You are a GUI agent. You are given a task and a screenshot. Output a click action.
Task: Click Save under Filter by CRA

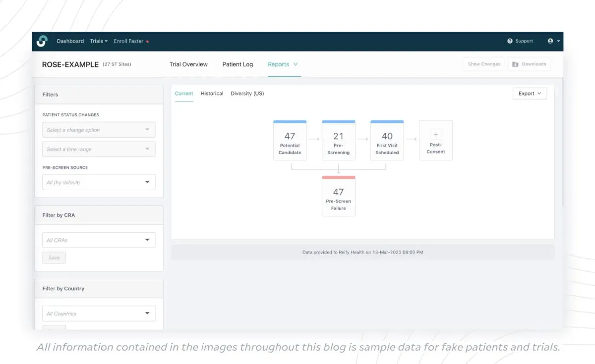54,258
